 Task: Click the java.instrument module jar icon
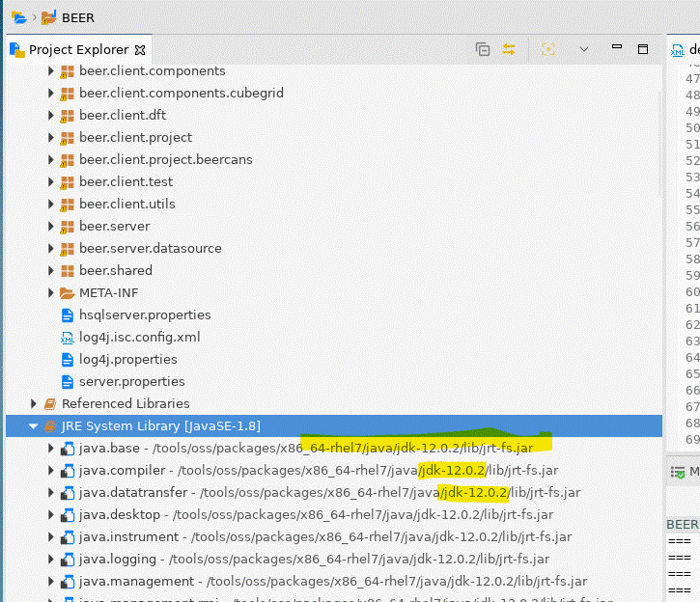coord(68,537)
